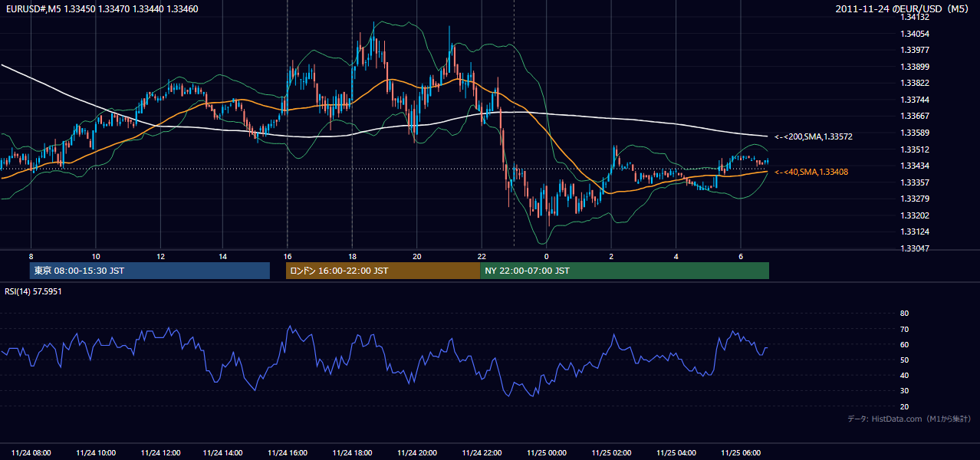Click the RSI scale value 70

904,329
